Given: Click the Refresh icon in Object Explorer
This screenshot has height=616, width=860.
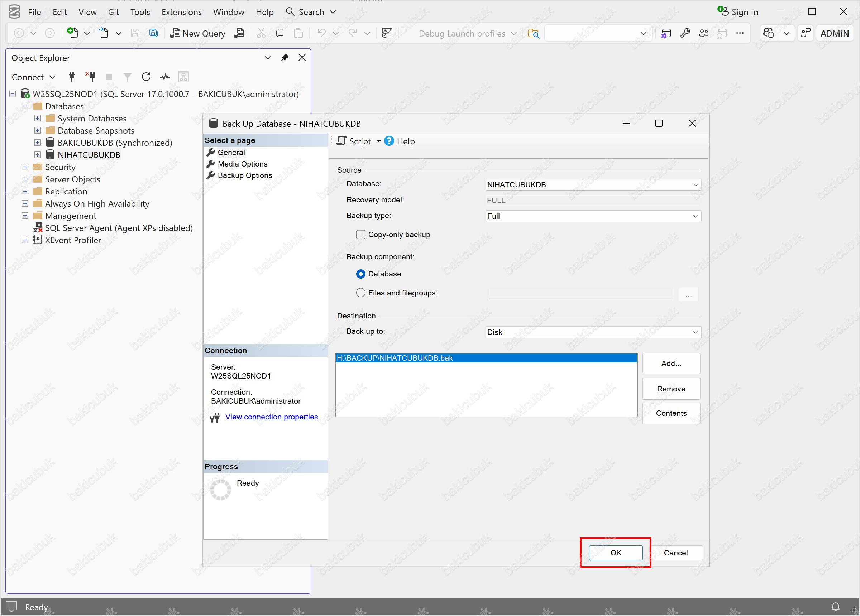Looking at the screenshot, I should click(146, 77).
